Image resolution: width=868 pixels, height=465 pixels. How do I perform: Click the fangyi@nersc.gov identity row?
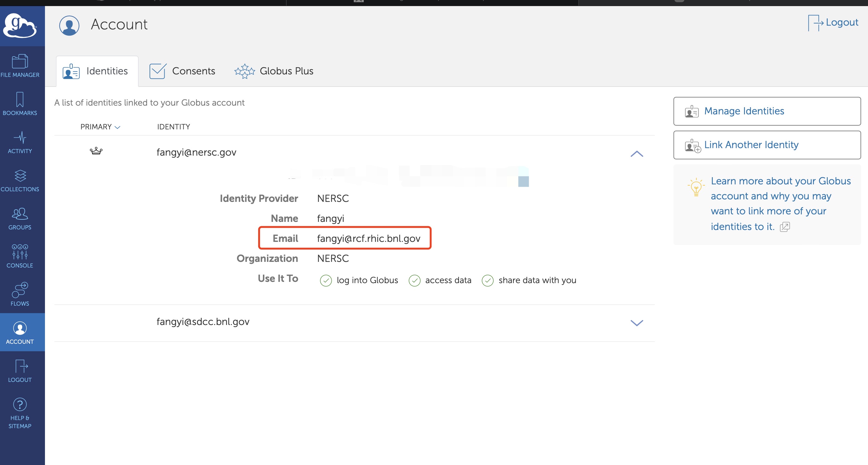coord(354,152)
